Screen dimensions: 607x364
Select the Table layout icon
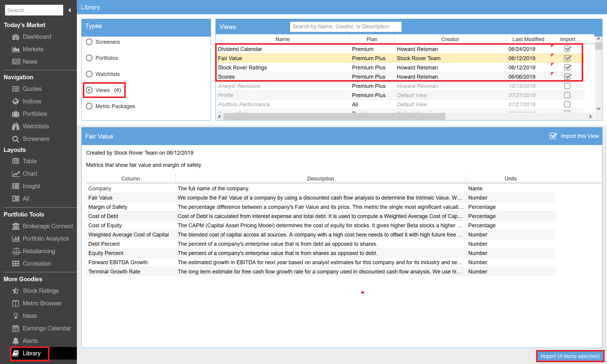click(15, 161)
